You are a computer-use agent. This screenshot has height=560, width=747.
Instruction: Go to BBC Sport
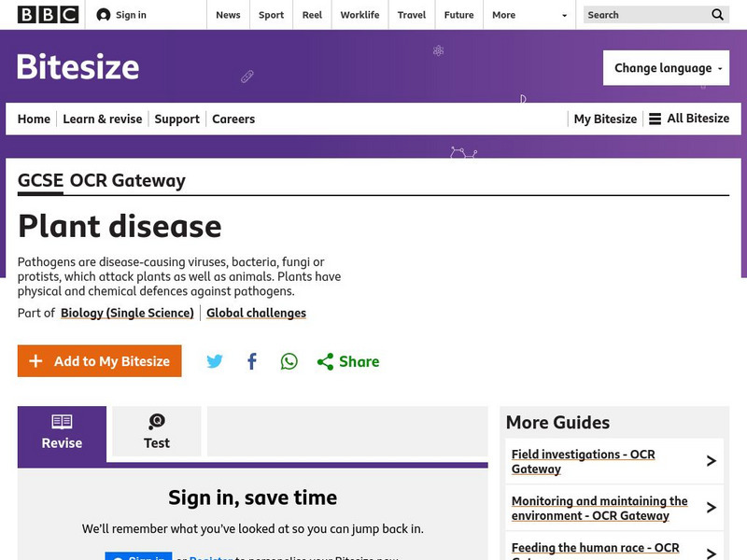(x=271, y=15)
